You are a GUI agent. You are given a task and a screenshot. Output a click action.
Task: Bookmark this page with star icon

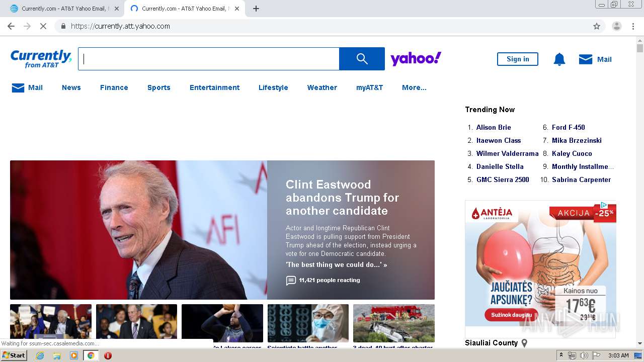click(597, 26)
